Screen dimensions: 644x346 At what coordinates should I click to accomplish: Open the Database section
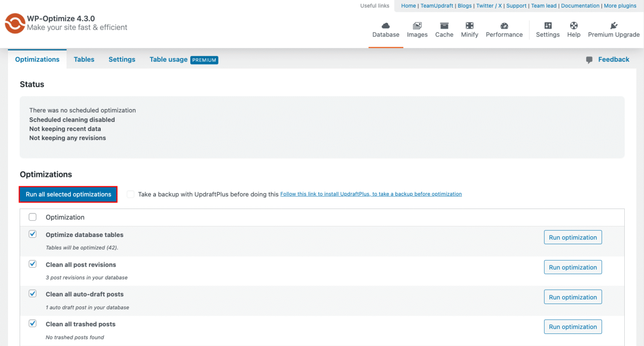point(386,29)
